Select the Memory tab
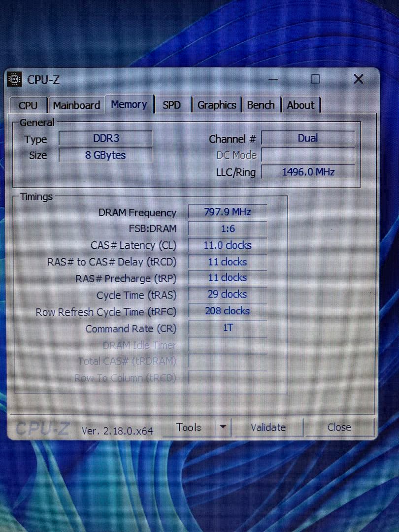399x532 pixels. (129, 104)
